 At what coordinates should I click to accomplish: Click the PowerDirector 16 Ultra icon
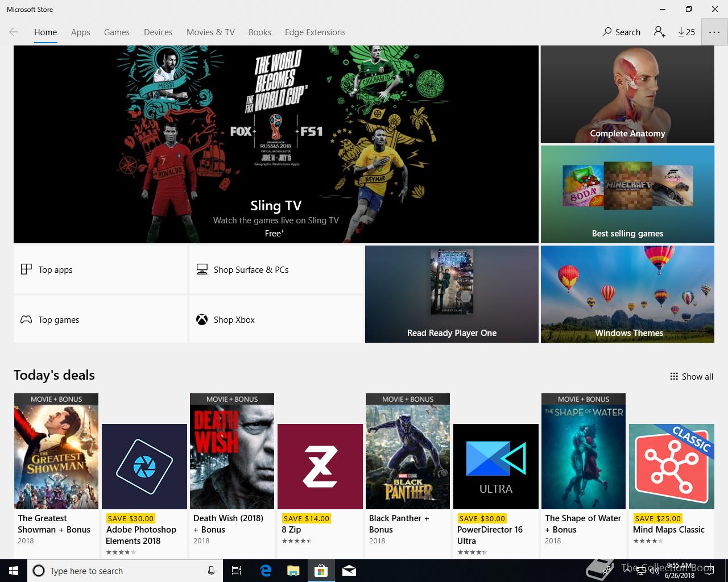pos(496,467)
